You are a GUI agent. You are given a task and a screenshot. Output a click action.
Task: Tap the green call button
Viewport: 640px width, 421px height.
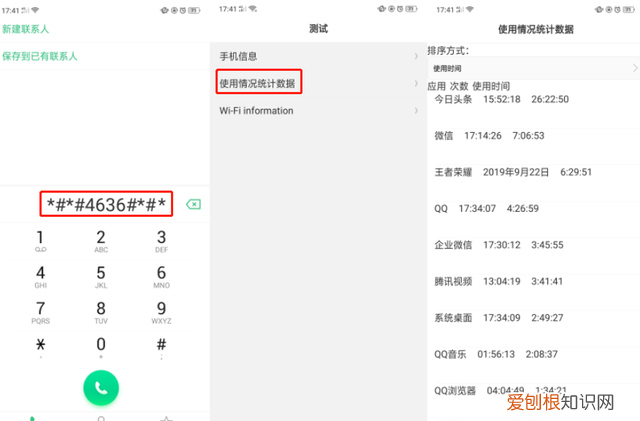101,388
